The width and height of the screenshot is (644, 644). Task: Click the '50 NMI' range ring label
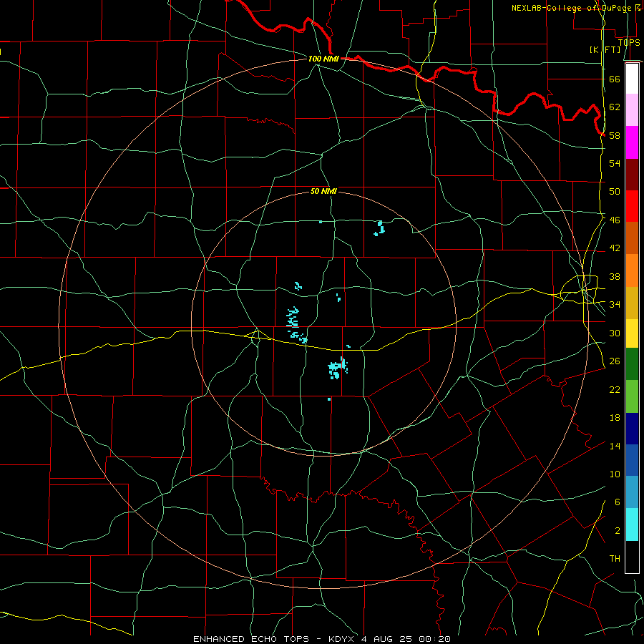(323, 191)
